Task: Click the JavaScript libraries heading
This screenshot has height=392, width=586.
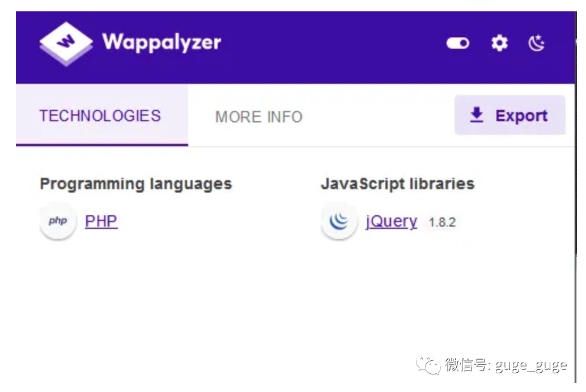Action: 398,184
